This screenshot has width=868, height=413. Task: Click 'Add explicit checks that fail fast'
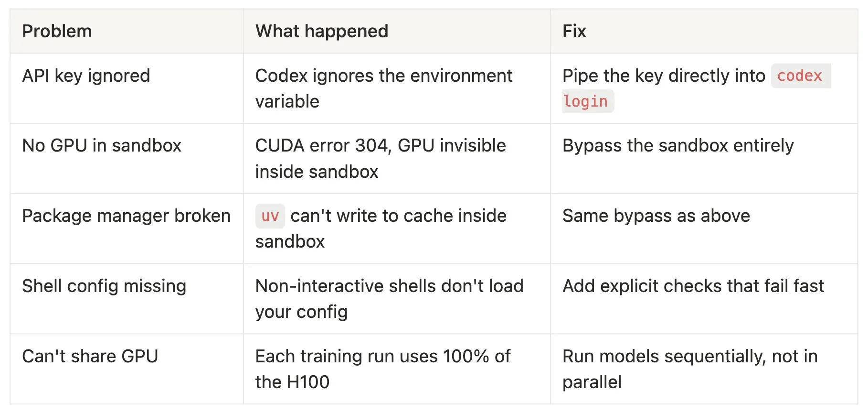(693, 286)
